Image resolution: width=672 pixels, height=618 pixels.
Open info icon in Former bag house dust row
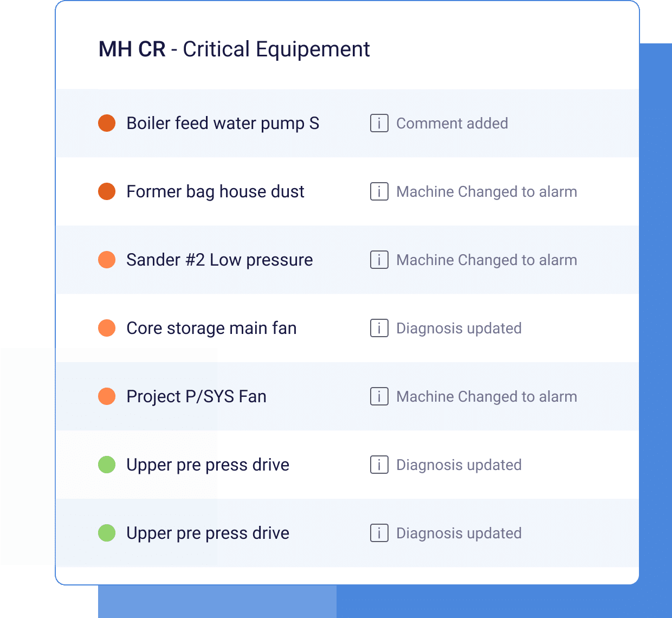coord(379,192)
